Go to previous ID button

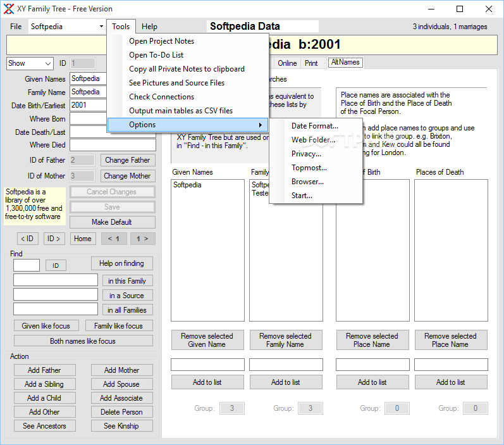tap(28, 239)
